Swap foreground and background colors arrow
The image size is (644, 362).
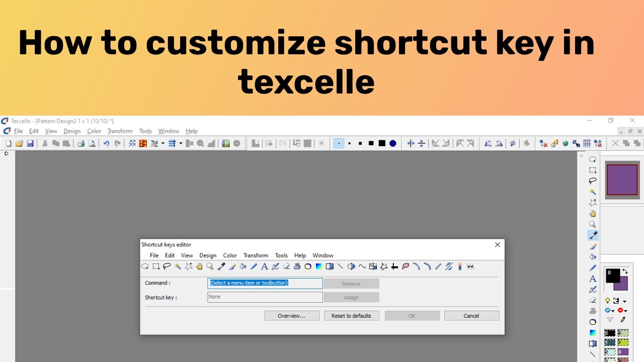pyautogui.click(x=625, y=271)
